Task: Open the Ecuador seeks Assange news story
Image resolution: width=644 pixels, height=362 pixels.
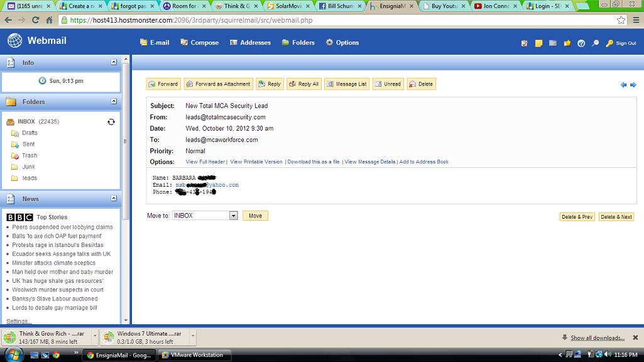Action: (x=61, y=254)
